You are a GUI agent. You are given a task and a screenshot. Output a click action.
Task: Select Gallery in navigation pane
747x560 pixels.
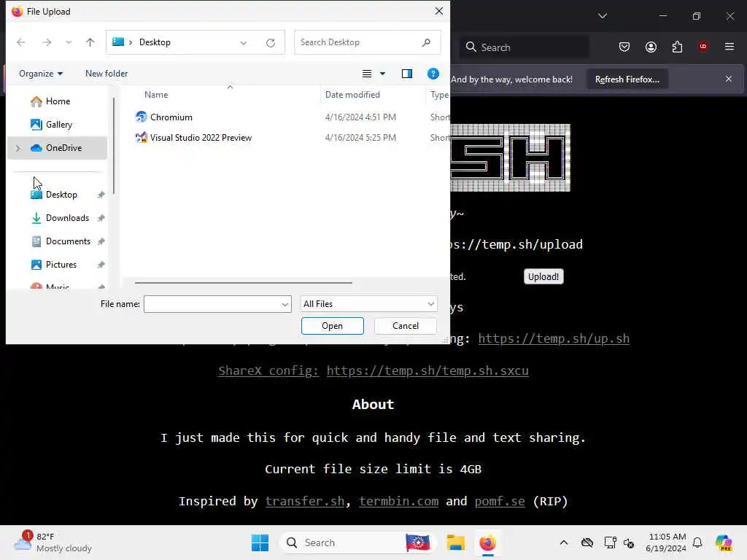click(58, 124)
